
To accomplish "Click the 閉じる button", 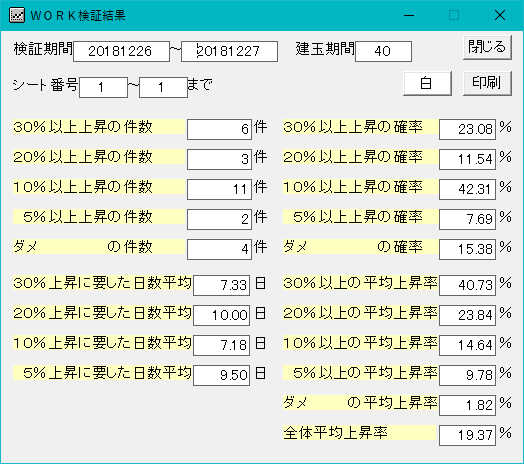I will pos(487,47).
